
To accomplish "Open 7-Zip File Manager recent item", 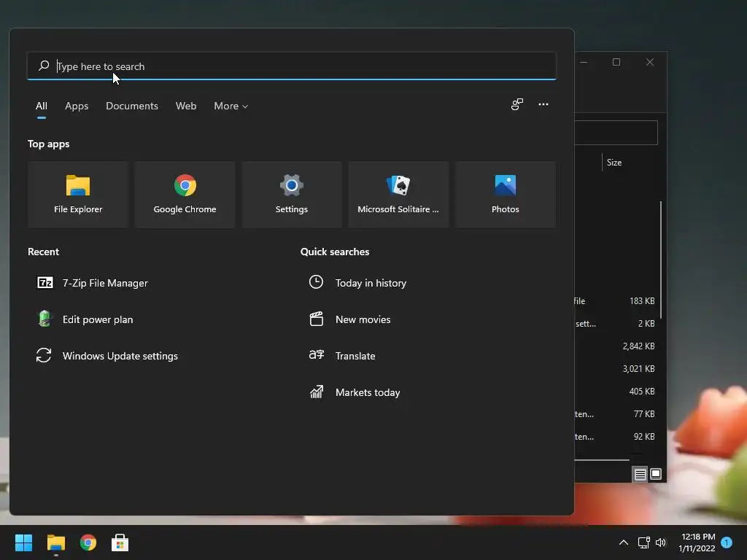I will tap(93, 283).
